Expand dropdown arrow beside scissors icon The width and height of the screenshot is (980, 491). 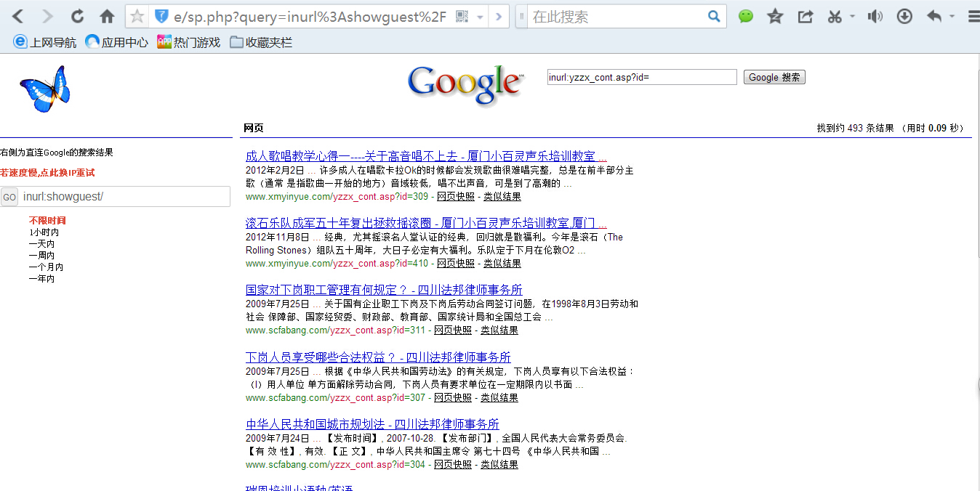click(x=852, y=17)
